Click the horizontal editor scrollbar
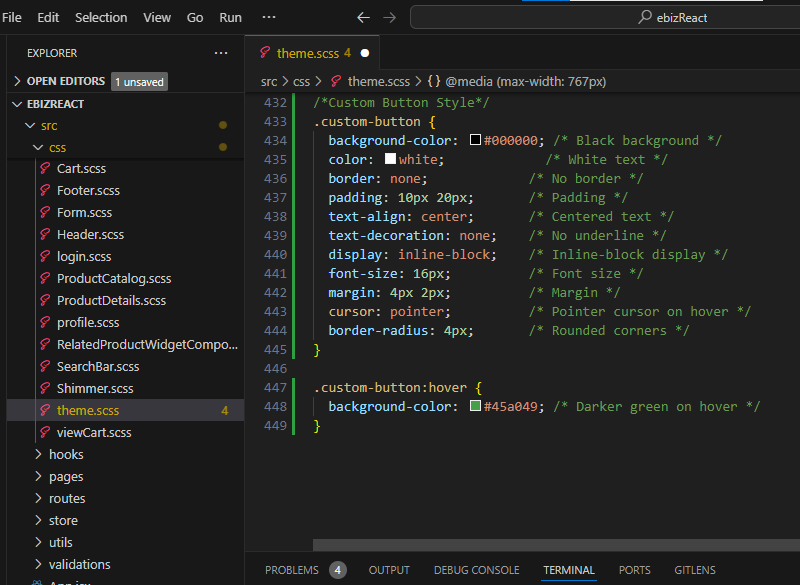 pyautogui.click(x=556, y=545)
